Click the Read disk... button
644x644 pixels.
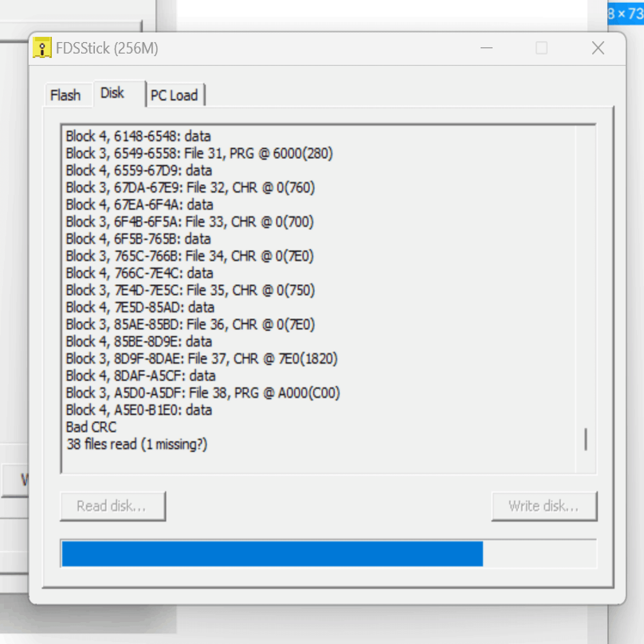tap(113, 506)
